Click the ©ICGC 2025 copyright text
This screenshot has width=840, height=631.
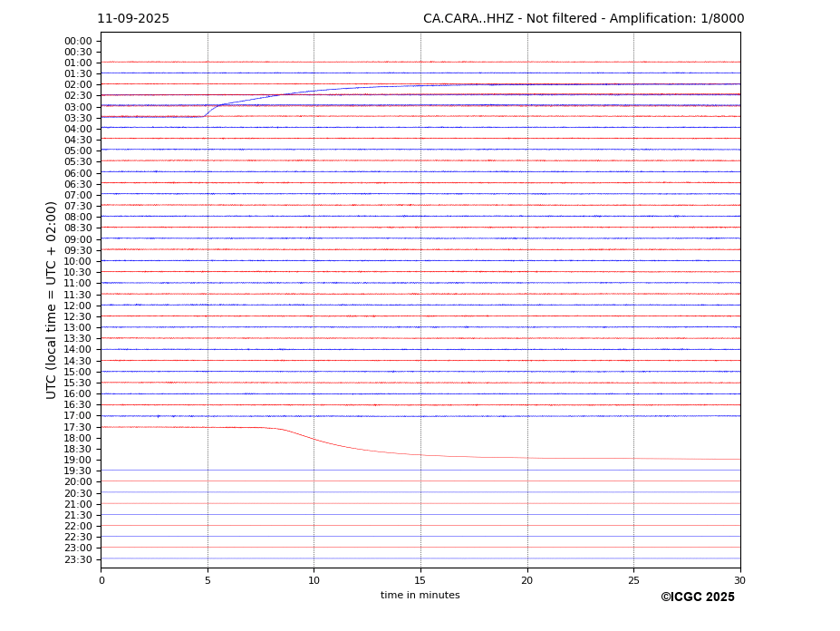click(x=698, y=597)
